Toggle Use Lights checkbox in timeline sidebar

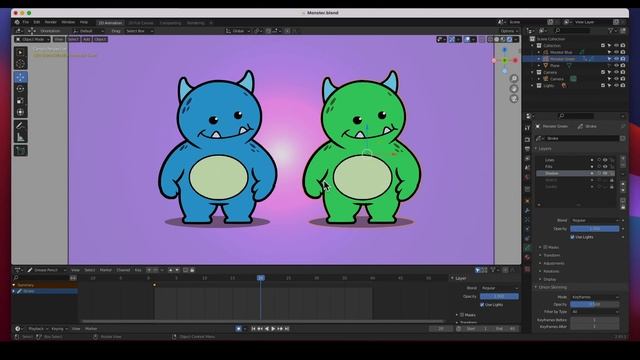[482, 304]
